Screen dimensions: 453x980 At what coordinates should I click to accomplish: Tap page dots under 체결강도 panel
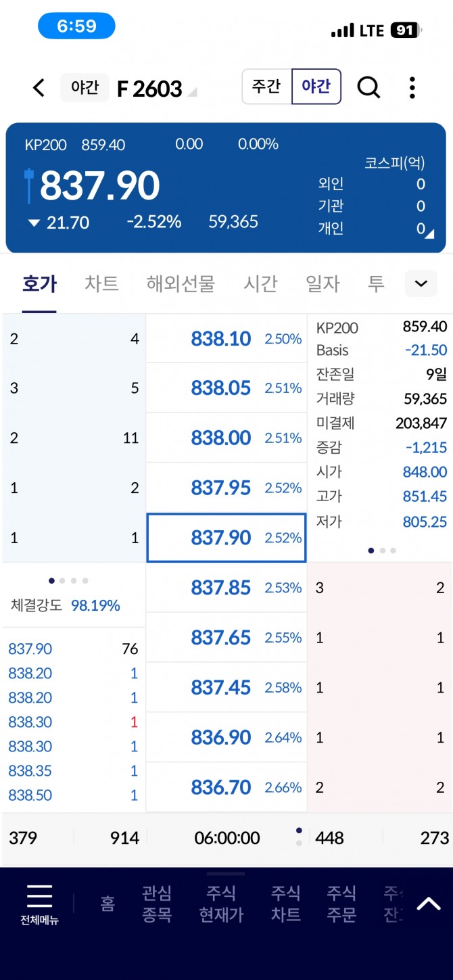click(x=68, y=580)
